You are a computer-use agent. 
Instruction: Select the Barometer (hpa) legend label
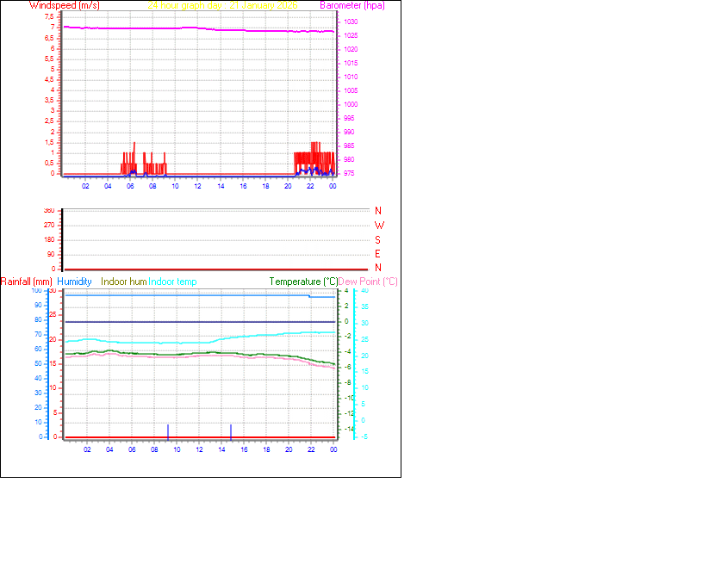352,5
